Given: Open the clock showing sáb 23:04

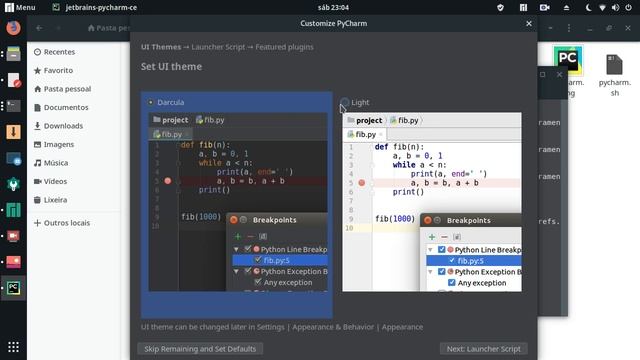Looking at the screenshot, I should click(x=333, y=7).
